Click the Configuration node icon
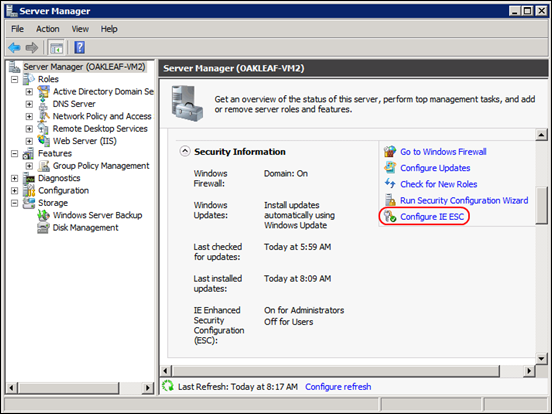The width and height of the screenshot is (552, 414). (x=29, y=191)
